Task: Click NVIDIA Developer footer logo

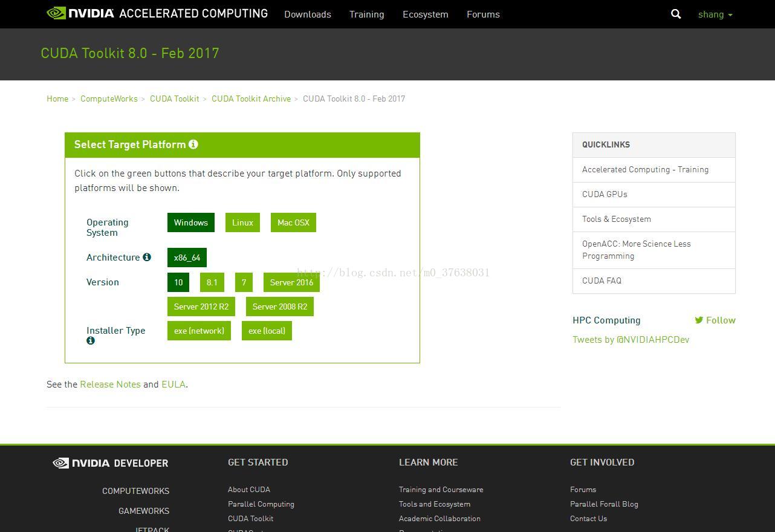Action: [111, 463]
